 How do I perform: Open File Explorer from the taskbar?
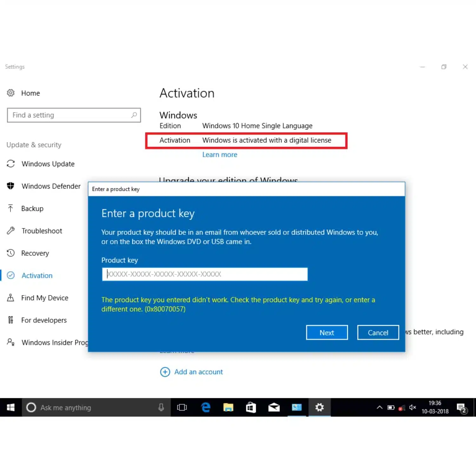[x=228, y=407]
